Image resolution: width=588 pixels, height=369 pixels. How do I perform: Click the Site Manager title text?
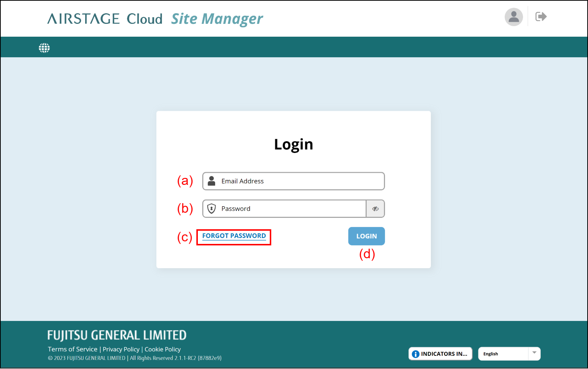(x=217, y=19)
